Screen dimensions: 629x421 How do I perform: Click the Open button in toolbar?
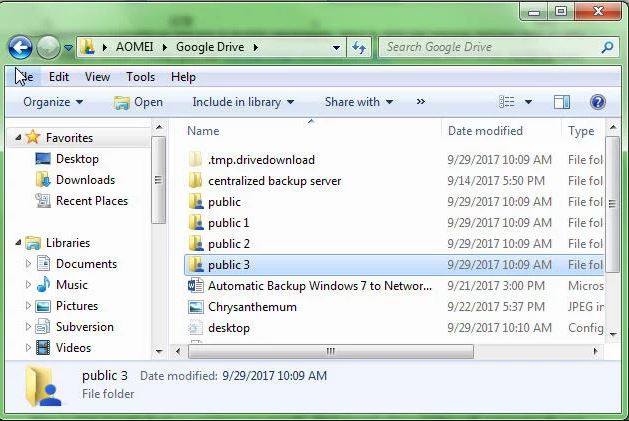[138, 102]
